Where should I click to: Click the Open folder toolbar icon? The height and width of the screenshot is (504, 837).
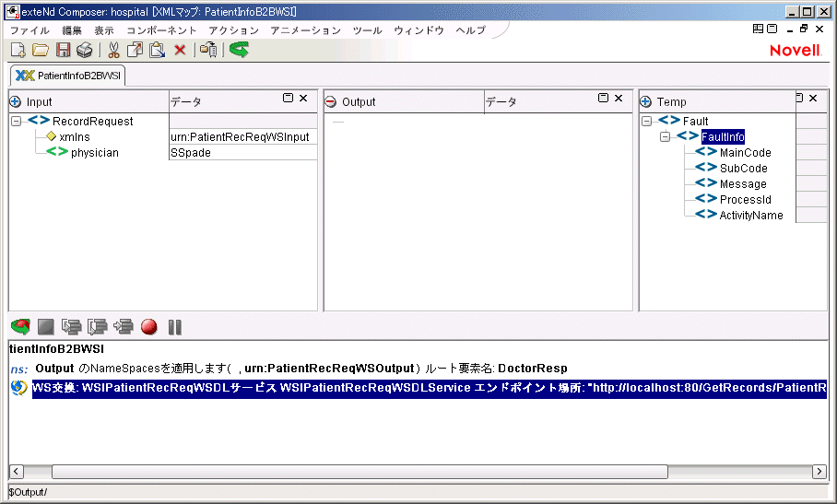click(x=40, y=50)
